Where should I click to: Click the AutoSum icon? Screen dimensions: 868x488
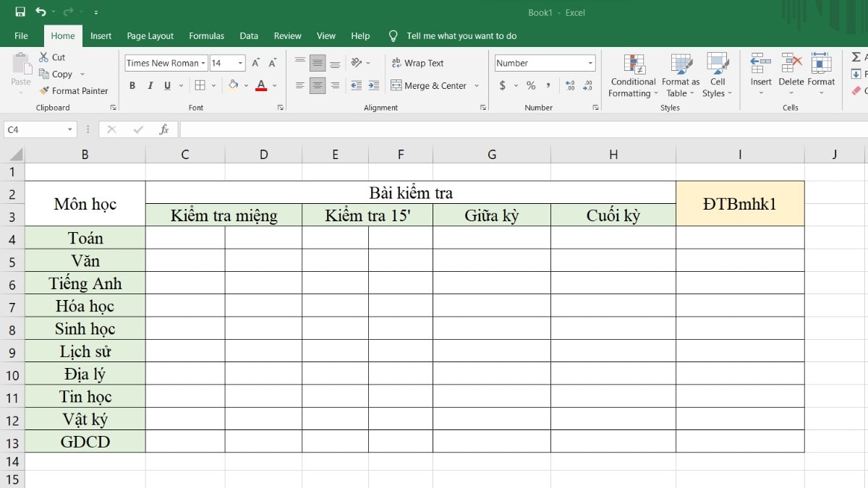856,56
